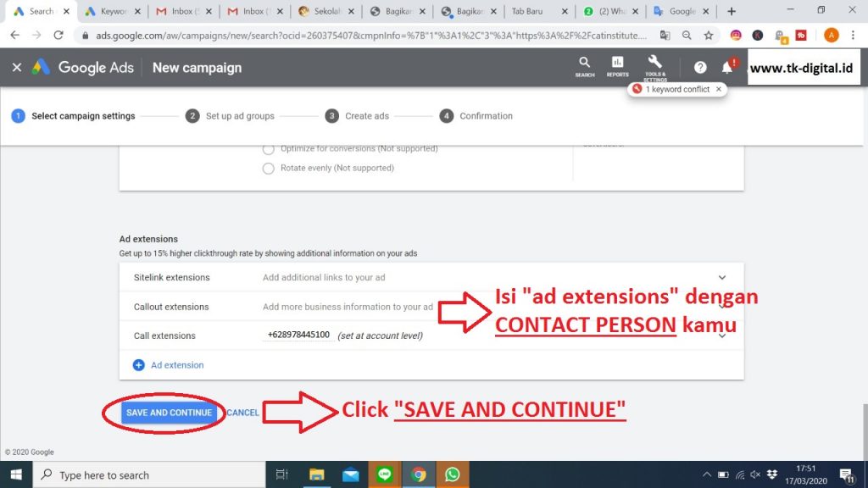
Task: Bookmark this page with star icon
Action: click(709, 36)
